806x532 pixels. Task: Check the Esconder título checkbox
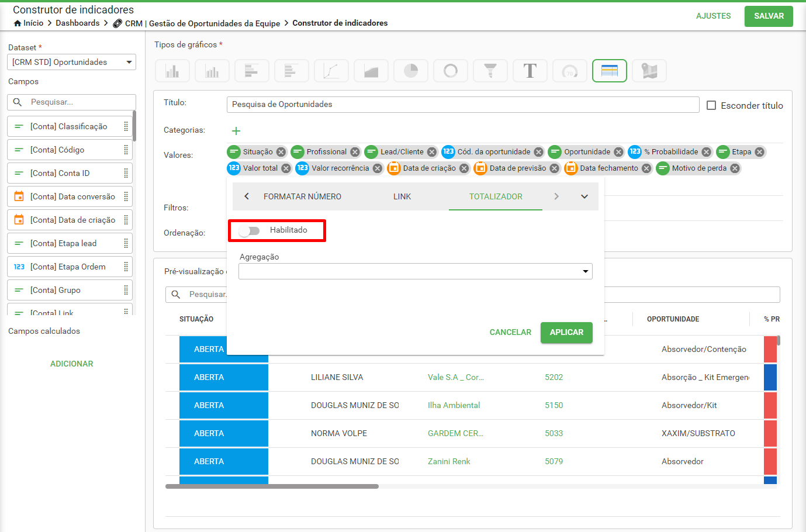[x=711, y=105]
